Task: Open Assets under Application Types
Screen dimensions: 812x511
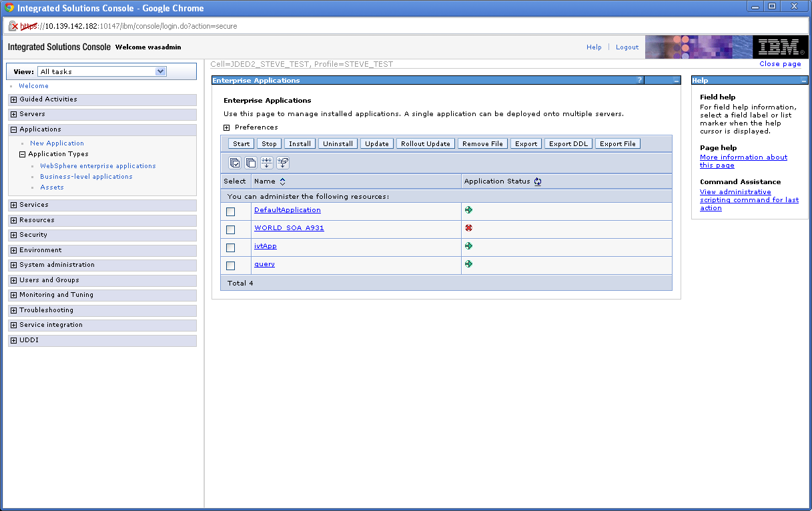Action: pos(52,187)
